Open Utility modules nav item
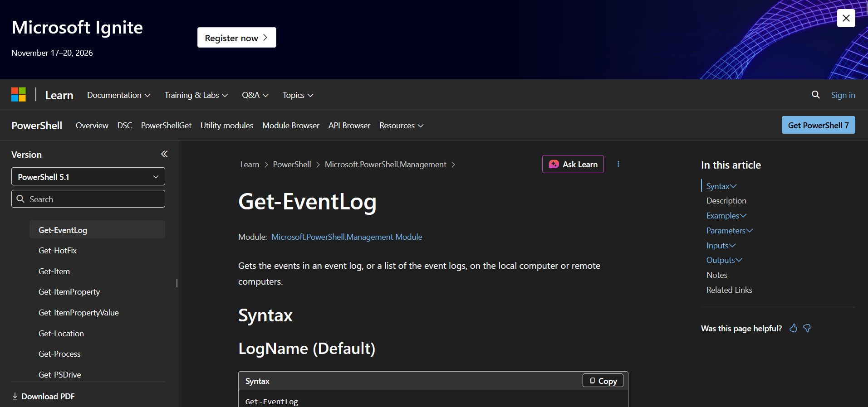This screenshot has height=407, width=868. [x=227, y=125]
